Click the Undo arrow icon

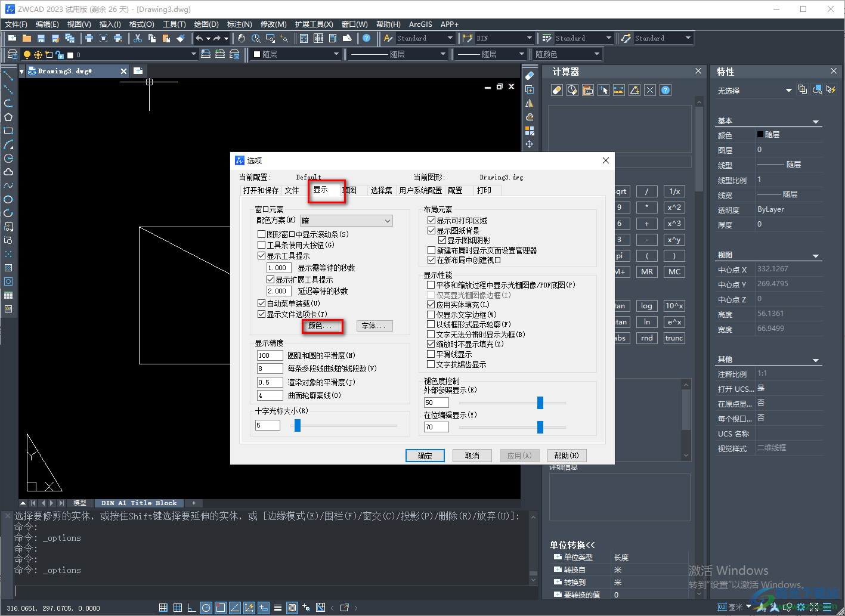(x=199, y=38)
